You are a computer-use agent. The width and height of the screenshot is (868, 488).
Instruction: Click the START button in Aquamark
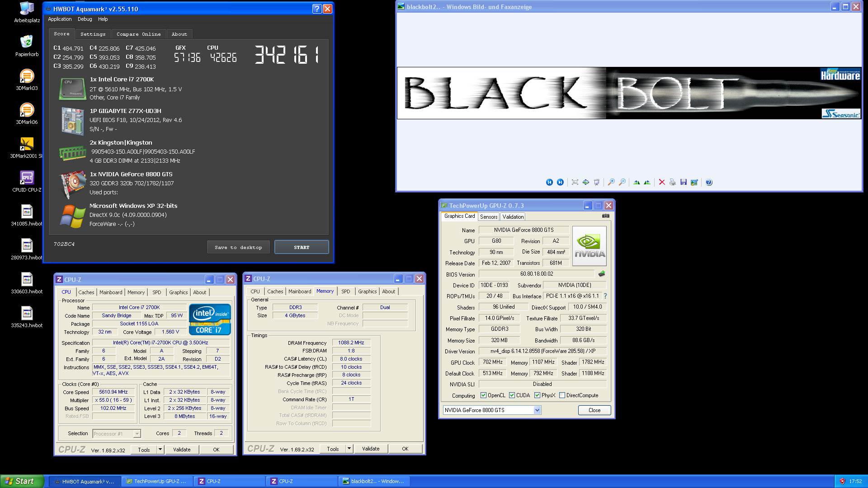[x=302, y=247]
